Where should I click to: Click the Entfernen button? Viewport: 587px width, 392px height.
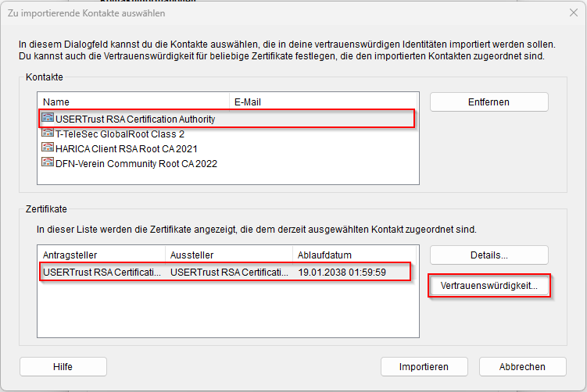point(489,102)
